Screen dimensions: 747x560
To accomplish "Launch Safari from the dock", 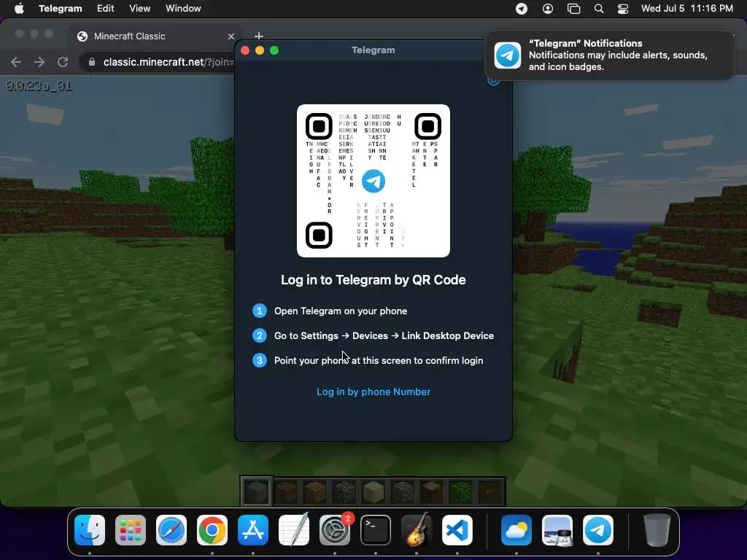I will [x=171, y=530].
